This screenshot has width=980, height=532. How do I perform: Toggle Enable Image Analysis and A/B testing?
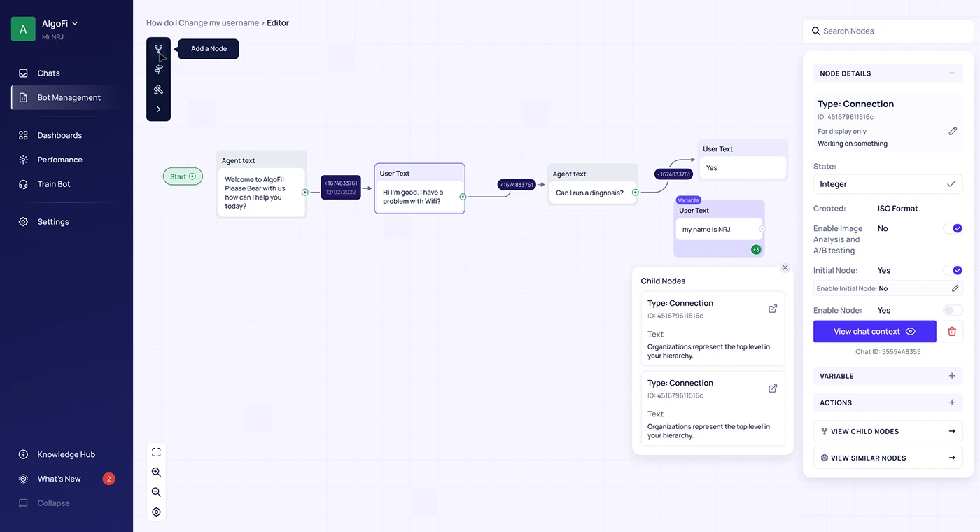point(953,228)
